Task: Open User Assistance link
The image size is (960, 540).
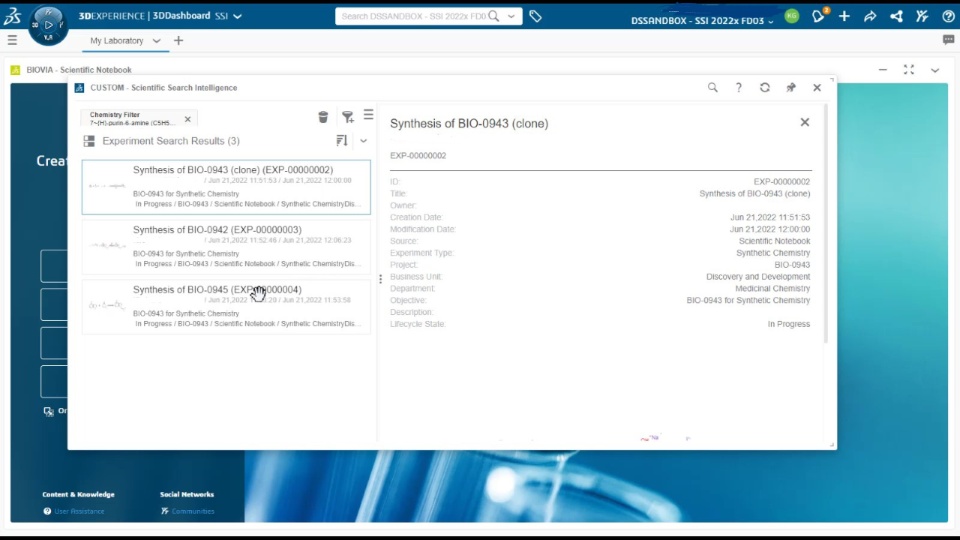Action: tap(79, 511)
